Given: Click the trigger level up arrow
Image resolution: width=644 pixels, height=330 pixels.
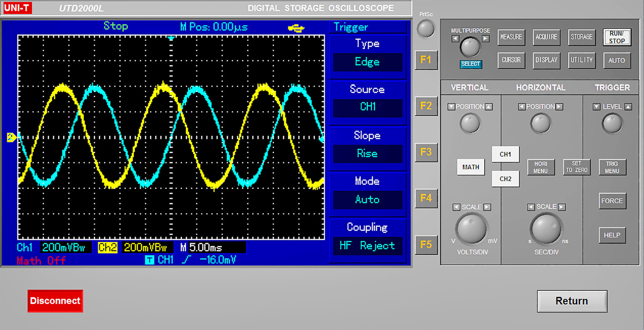Looking at the screenshot, I should point(628,107).
